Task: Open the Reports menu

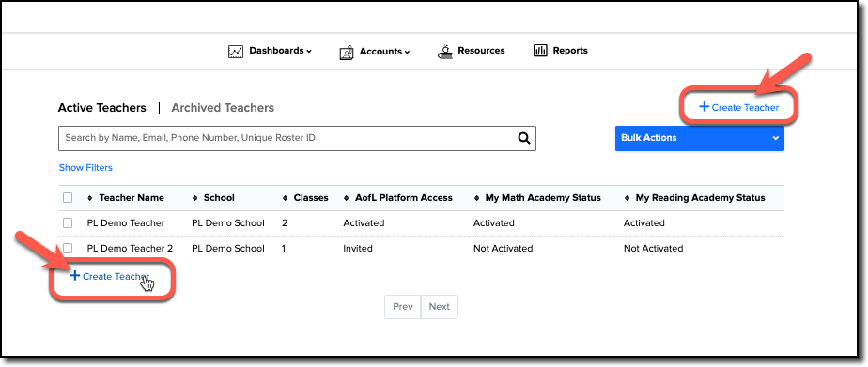Action: (x=570, y=51)
